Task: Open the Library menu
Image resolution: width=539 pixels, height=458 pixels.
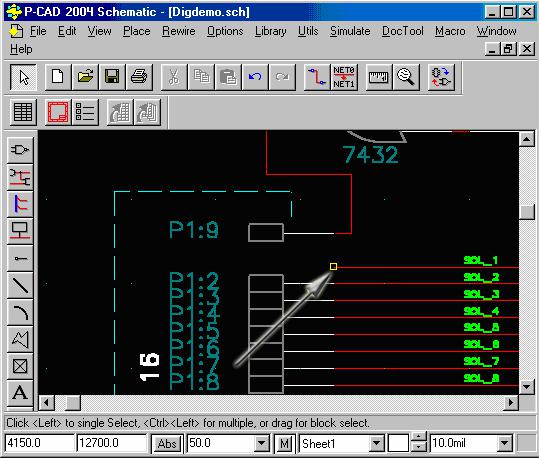Action: tap(271, 31)
